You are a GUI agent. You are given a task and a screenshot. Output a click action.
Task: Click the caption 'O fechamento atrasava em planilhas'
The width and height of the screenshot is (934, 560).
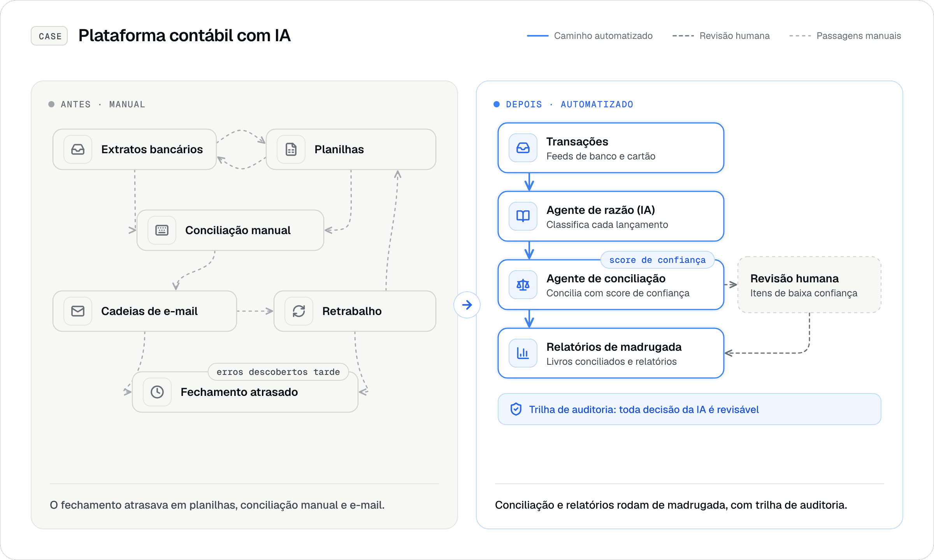217,505
